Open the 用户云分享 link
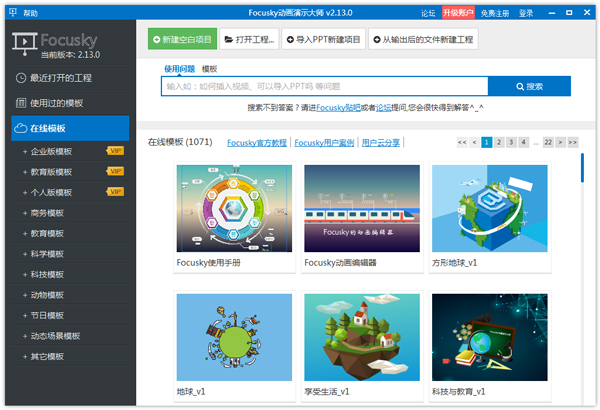The height and width of the screenshot is (410, 600). 381,143
